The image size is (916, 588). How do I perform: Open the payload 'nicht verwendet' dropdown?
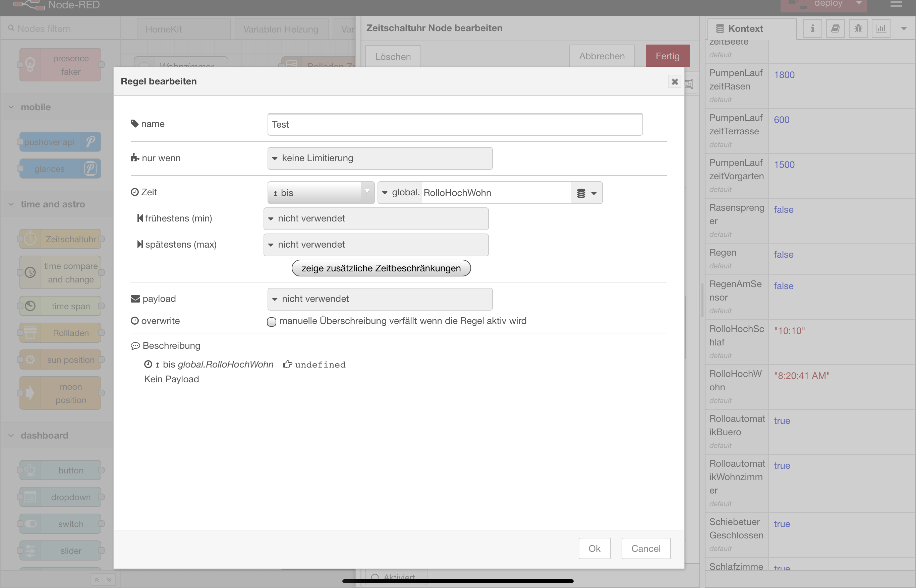(x=380, y=299)
